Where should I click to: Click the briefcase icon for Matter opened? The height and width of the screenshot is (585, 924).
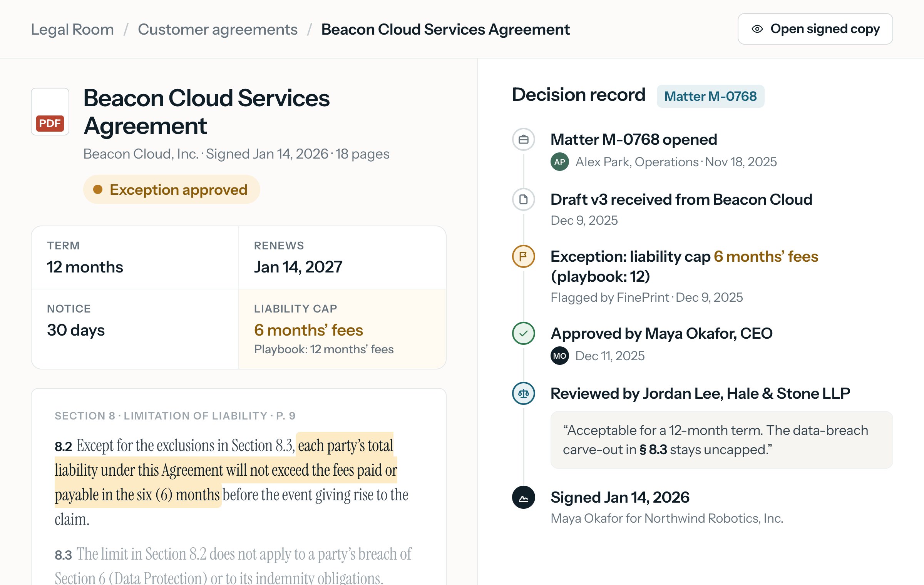pos(524,139)
